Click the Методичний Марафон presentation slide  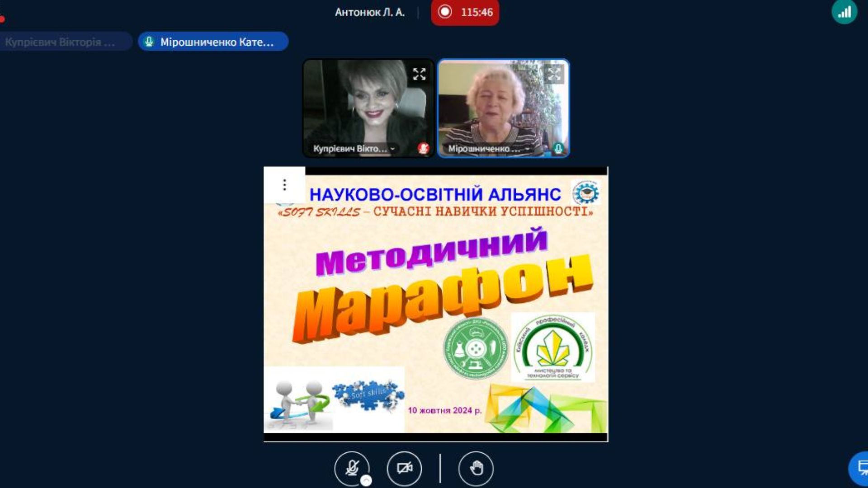(x=435, y=303)
